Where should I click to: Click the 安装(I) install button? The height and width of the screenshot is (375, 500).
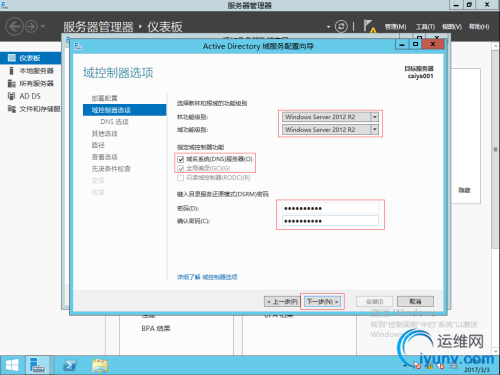(375, 302)
